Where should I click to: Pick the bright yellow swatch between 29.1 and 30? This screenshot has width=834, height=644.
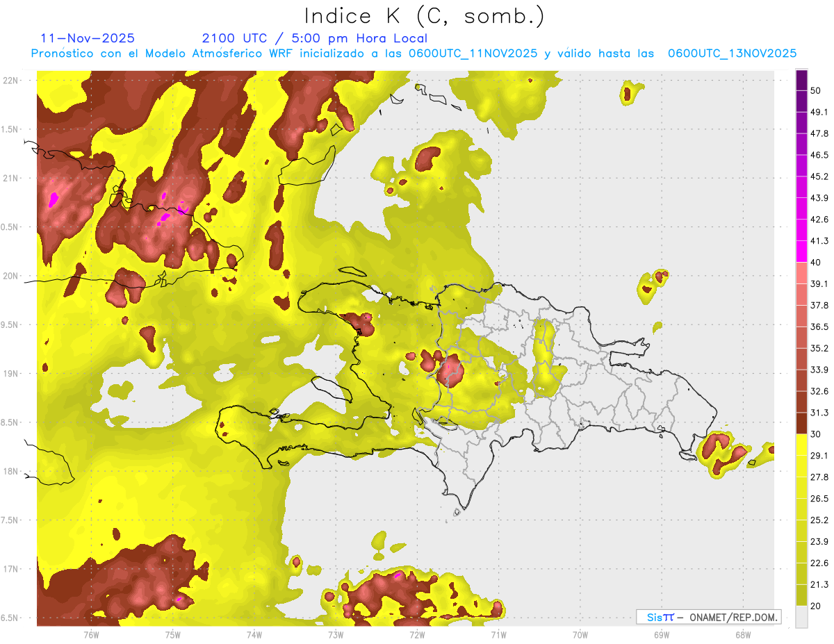[x=801, y=445]
